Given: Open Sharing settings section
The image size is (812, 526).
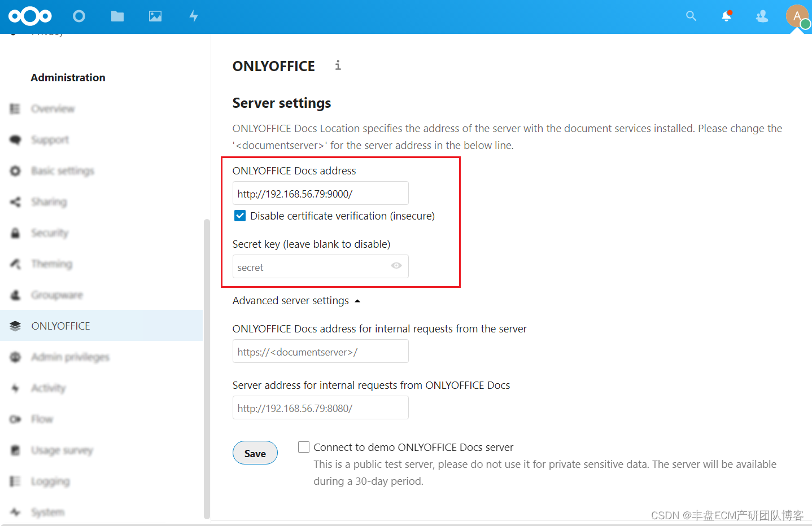Looking at the screenshot, I should 49,201.
